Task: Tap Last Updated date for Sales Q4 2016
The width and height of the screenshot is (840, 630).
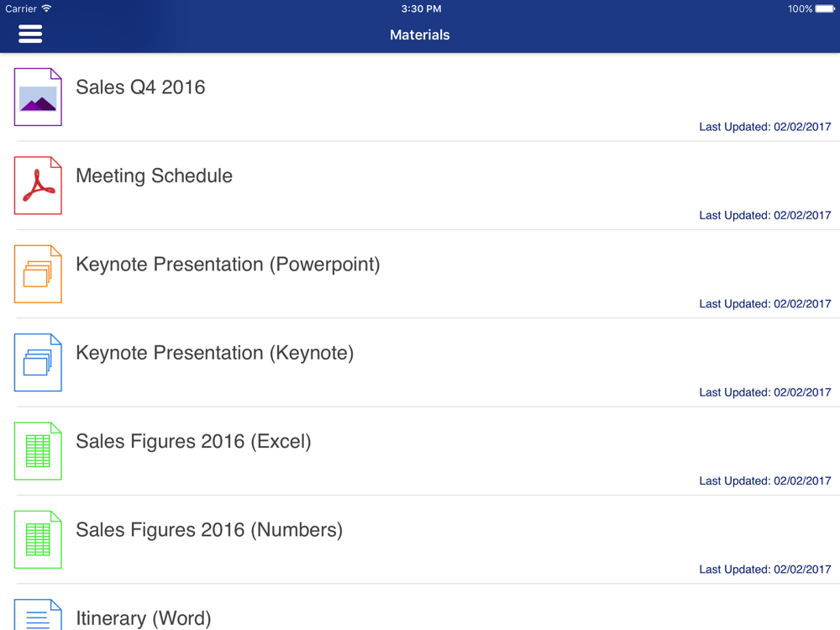Action: click(x=765, y=127)
